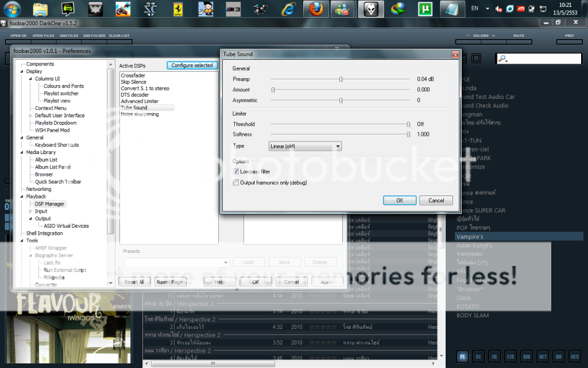Click the Preamp slider handle
The image size is (588, 368).
point(341,79)
